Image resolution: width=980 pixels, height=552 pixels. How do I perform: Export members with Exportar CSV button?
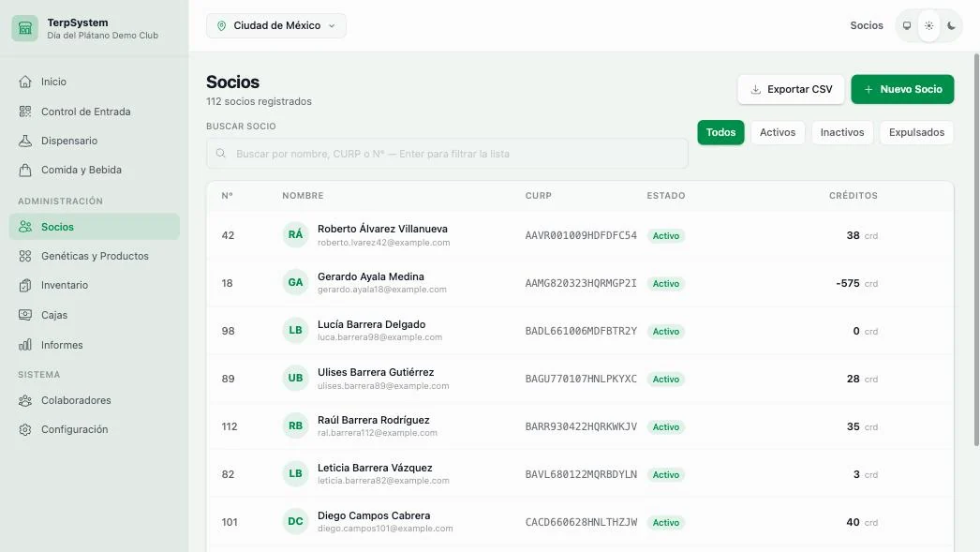(792, 89)
